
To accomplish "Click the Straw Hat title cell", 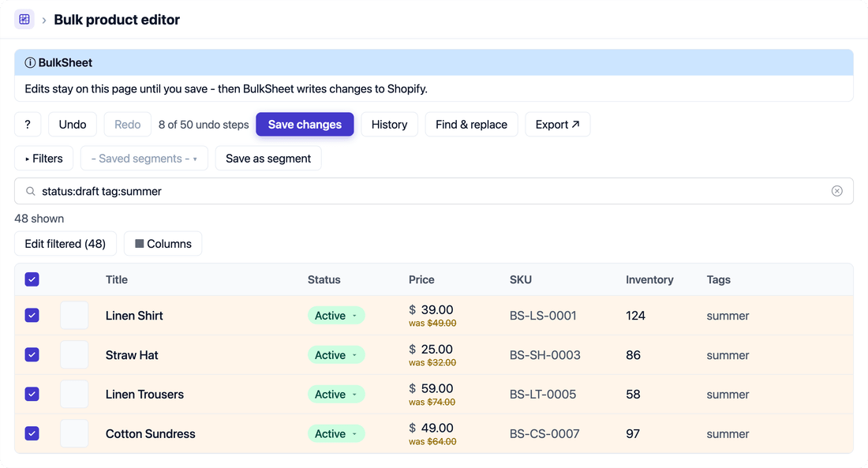I will click(x=132, y=355).
